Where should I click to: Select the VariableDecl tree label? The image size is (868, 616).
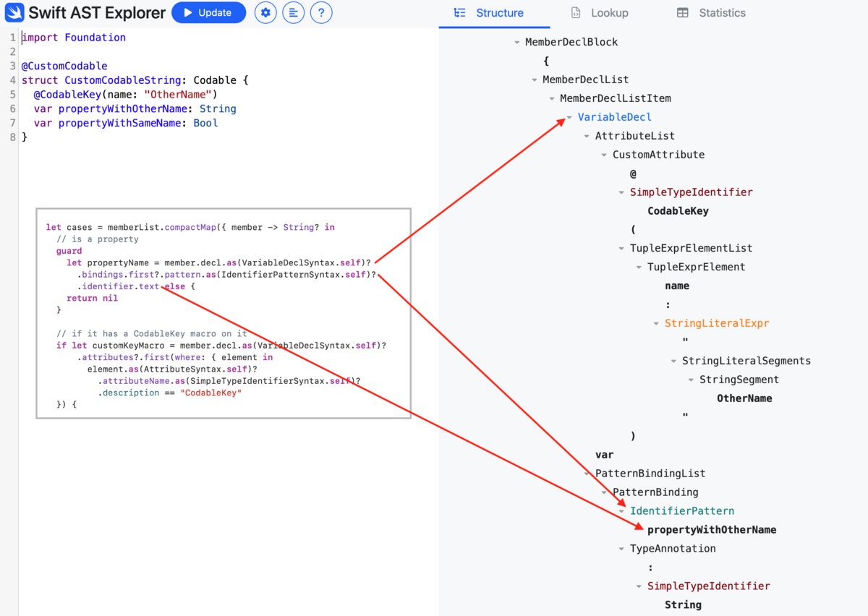click(x=614, y=117)
